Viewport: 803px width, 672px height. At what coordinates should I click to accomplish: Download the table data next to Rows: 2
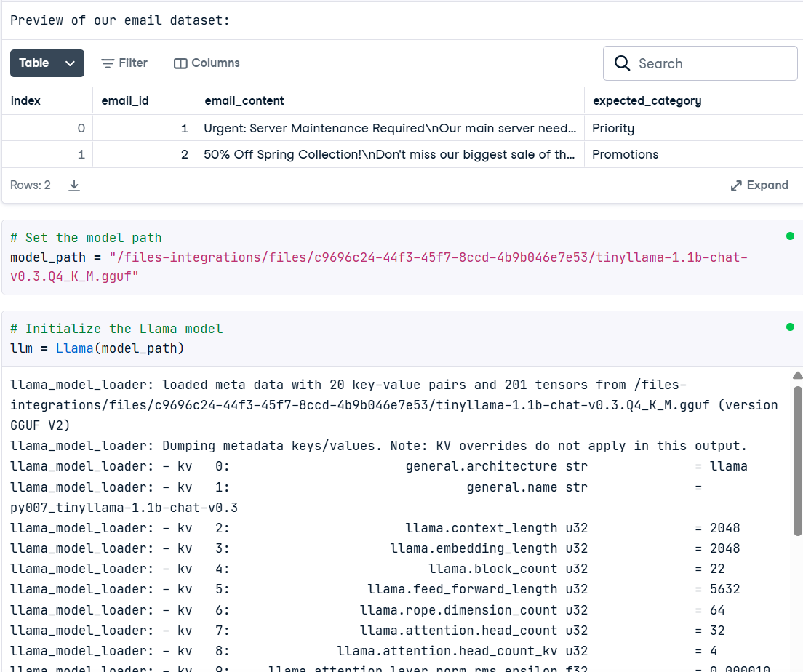74,185
